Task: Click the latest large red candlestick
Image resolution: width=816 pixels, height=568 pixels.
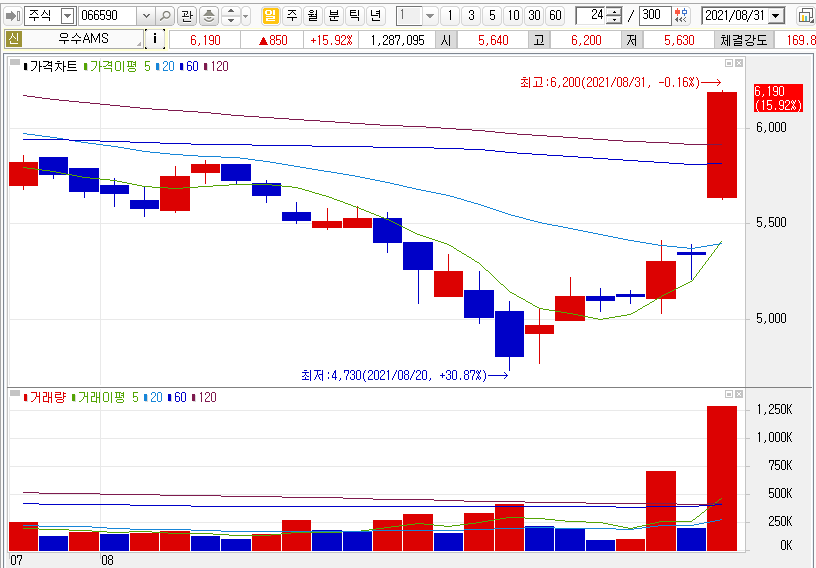Action: (721, 145)
